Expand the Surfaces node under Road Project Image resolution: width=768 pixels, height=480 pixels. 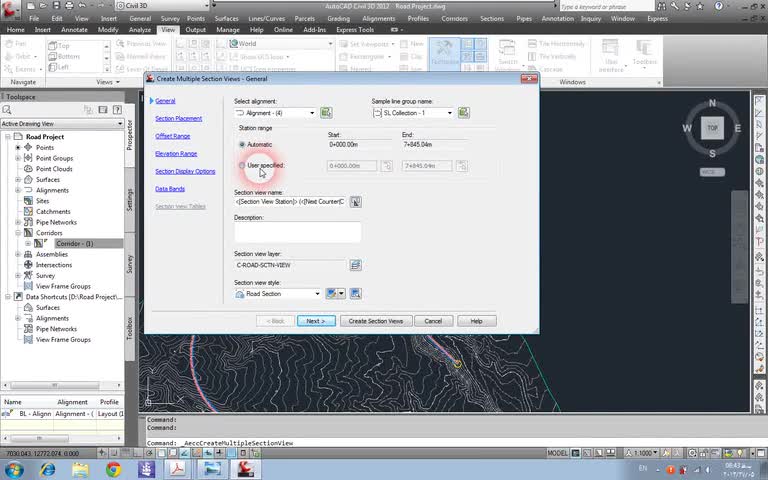click(18, 180)
